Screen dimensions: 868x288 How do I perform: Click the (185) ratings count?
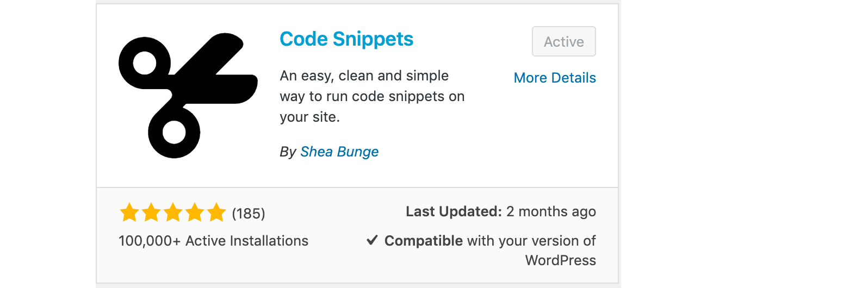pyautogui.click(x=249, y=214)
